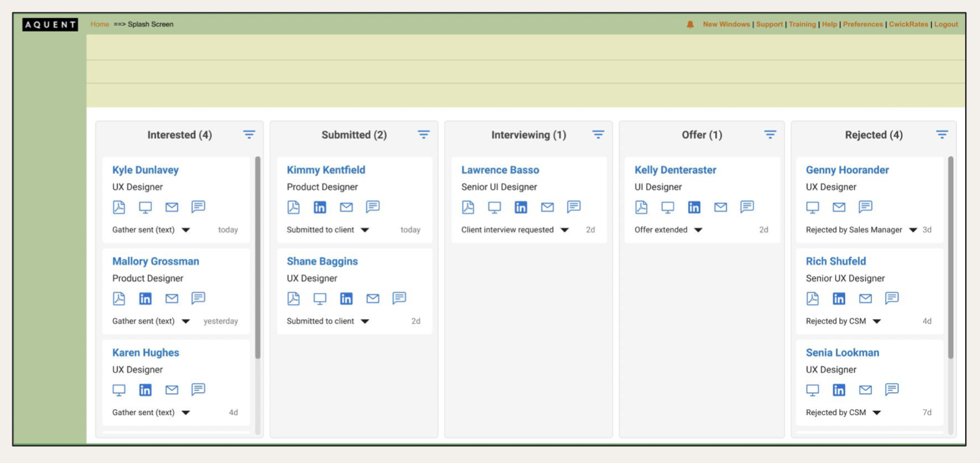Open Shane Baggins' candidate profile
The width and height of the screenshot is (980, 463).
tap(322, 261)
